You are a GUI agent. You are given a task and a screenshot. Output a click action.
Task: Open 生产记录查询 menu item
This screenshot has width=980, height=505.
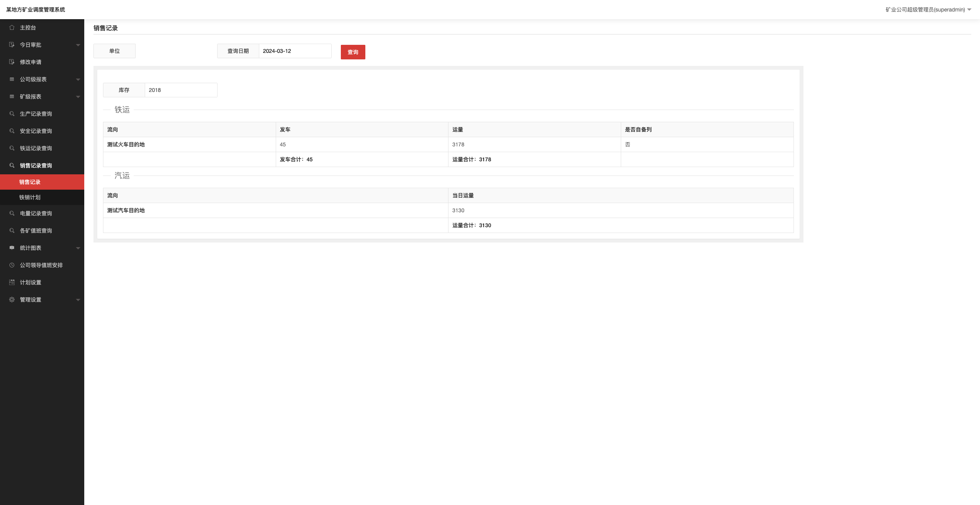(x=42, y=114)
